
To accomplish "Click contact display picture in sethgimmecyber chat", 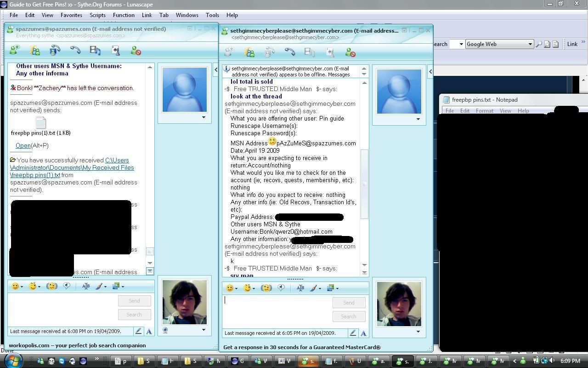I will point(399,92).
